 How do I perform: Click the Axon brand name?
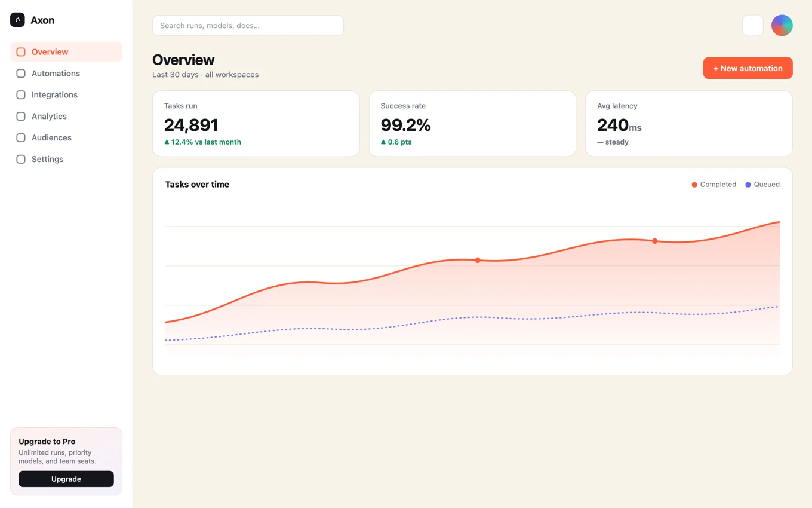tap(42, 20)
